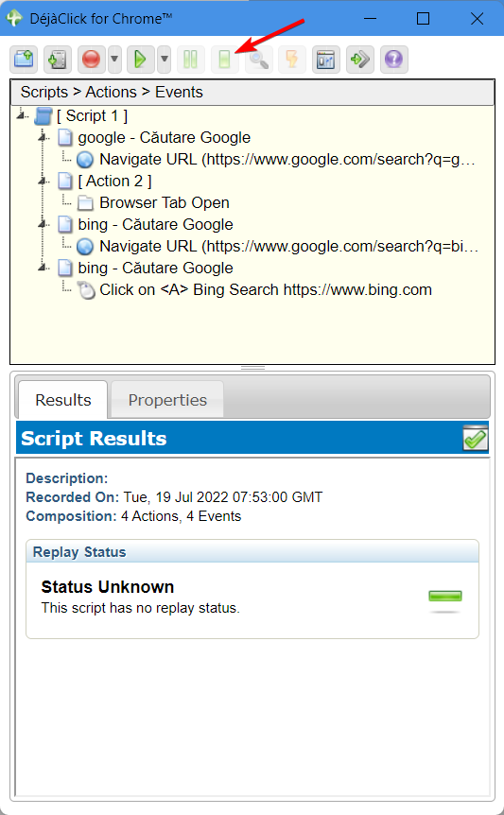Pause replay using the pause icon
The height and width of the screenshot is (815, 504).
click(191, 60)
